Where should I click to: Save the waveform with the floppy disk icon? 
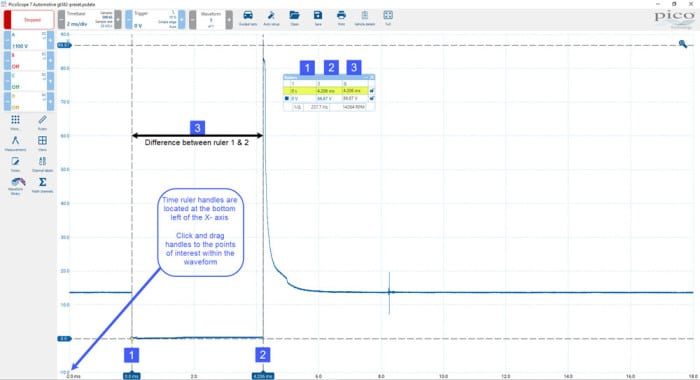coord(318,18)
